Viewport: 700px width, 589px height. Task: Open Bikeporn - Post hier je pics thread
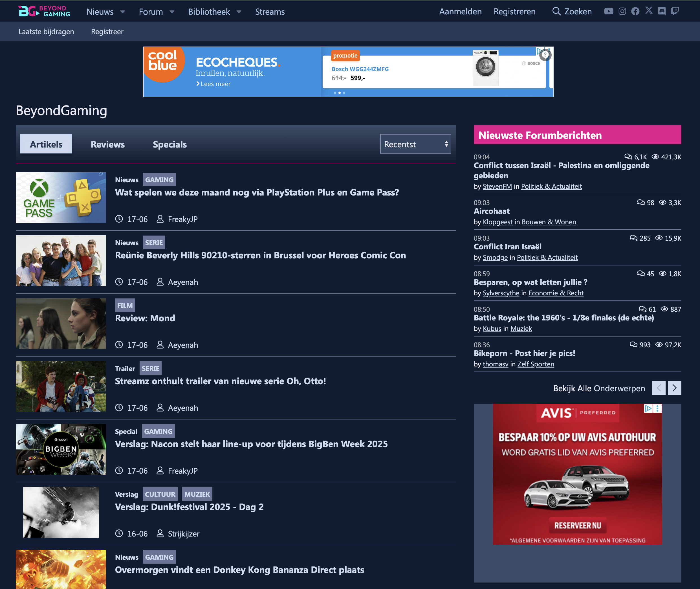[524, 353]
